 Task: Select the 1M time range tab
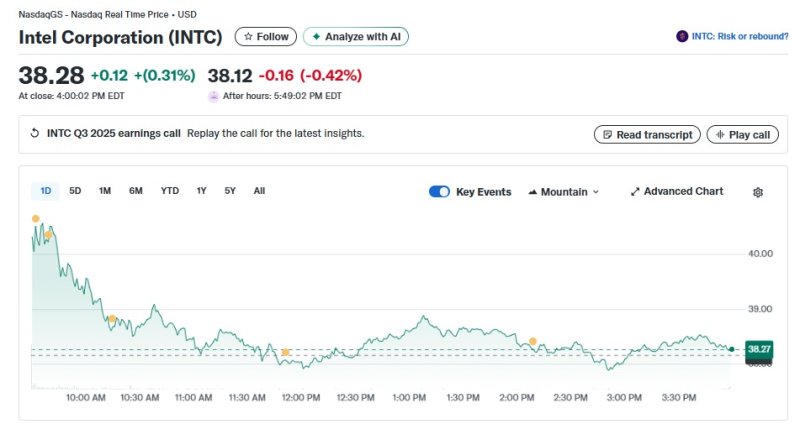[105, 191]
